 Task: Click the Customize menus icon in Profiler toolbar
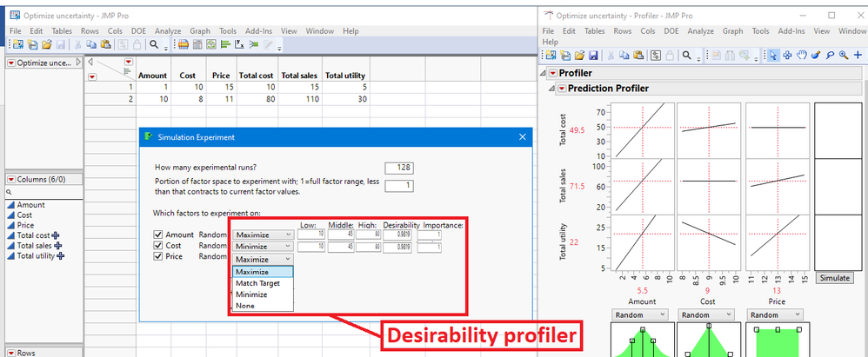pyautogui.click(x=656, y=56)
